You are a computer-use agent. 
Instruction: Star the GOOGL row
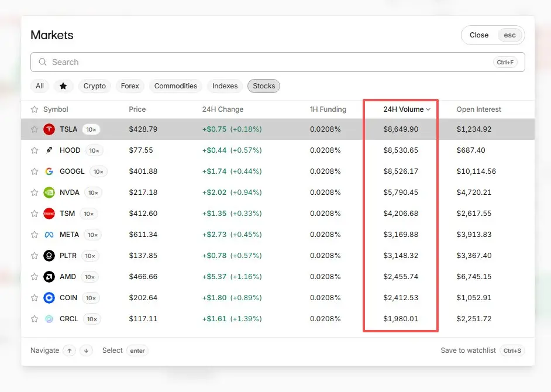pos(35,171)
